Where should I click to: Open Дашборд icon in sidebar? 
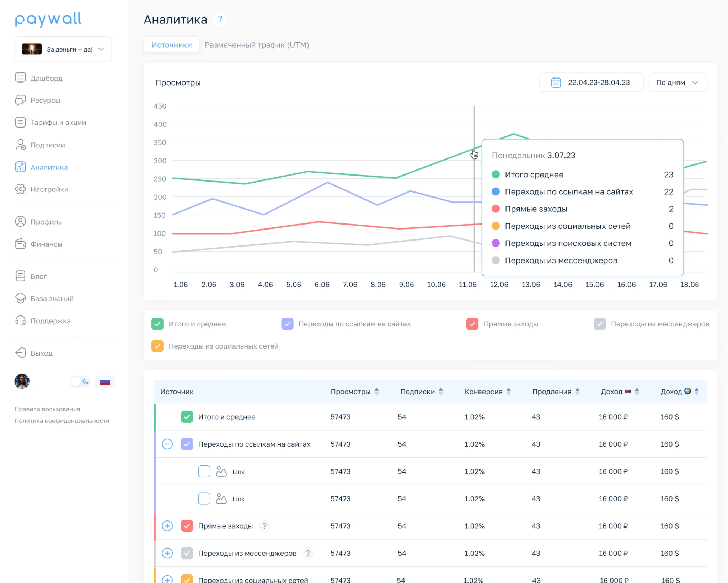[x=20, y=78]
